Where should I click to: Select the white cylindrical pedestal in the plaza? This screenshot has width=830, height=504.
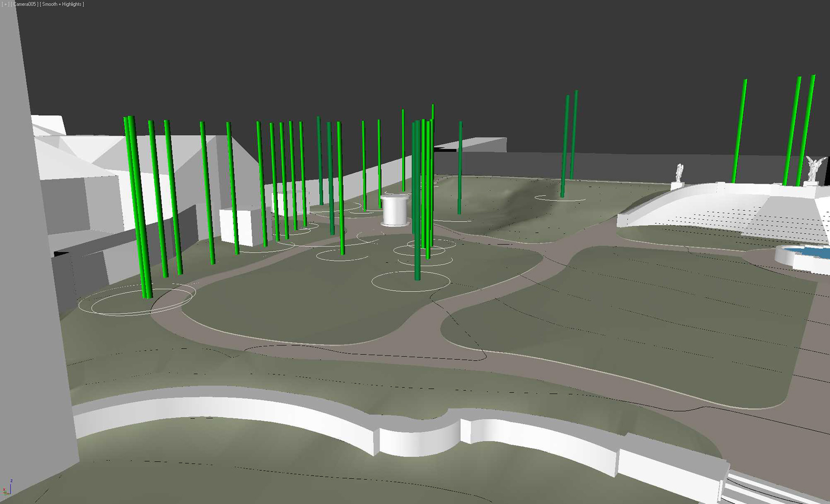pyautogui.click(x=395, y=210)
